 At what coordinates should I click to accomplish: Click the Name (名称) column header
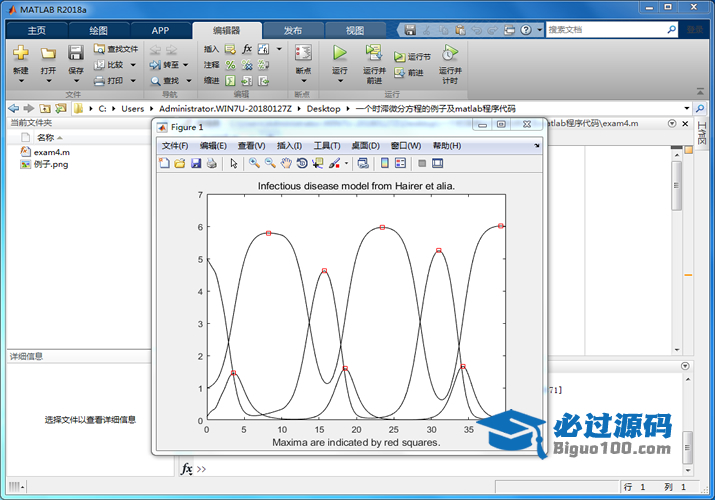[x=45, y=137]
